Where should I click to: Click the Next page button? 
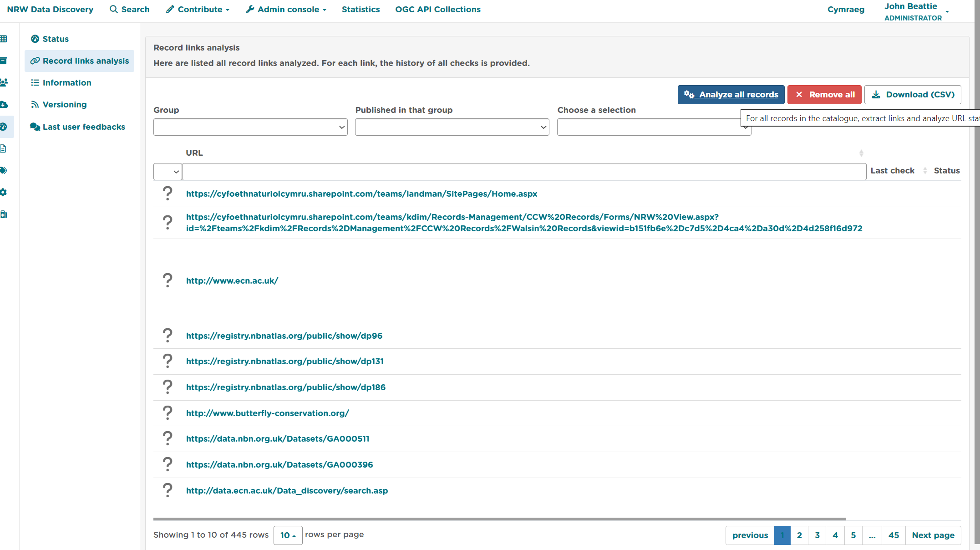click(933, 535)
